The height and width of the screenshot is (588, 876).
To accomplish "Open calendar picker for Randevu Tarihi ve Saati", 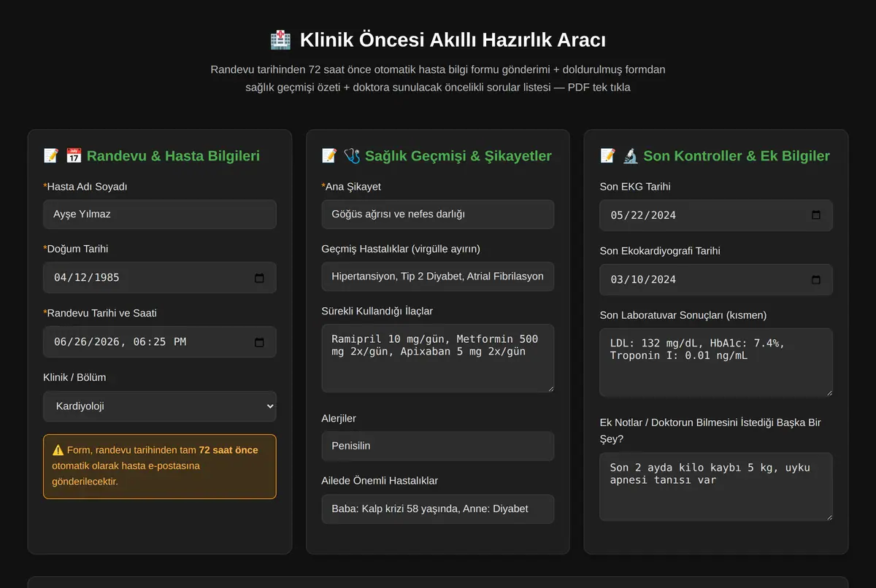I will pos(259,342).
